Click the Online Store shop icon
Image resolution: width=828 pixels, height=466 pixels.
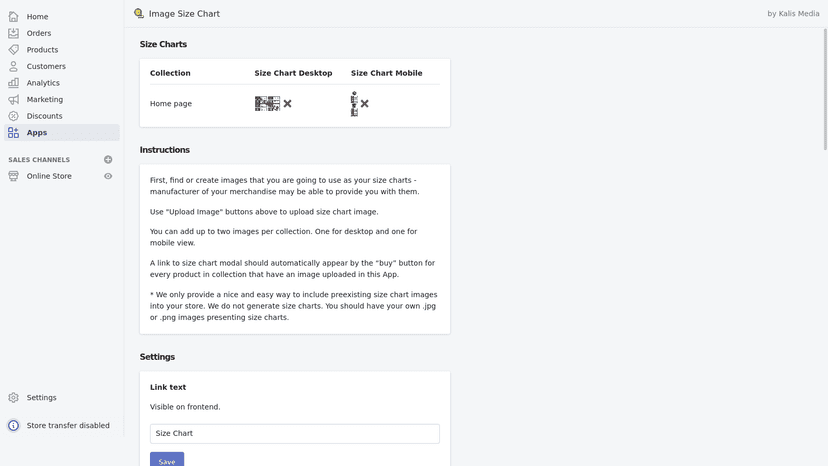pos(13,176)
